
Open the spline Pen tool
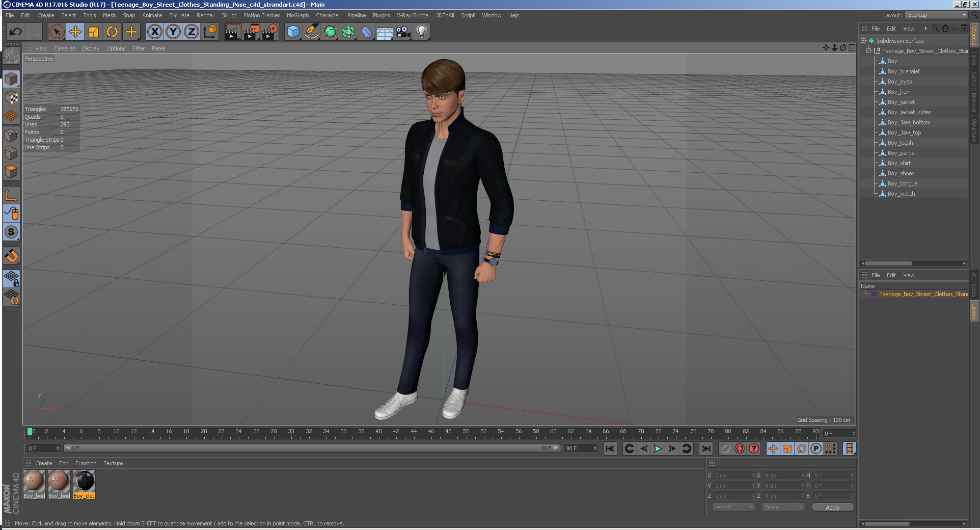311,32
